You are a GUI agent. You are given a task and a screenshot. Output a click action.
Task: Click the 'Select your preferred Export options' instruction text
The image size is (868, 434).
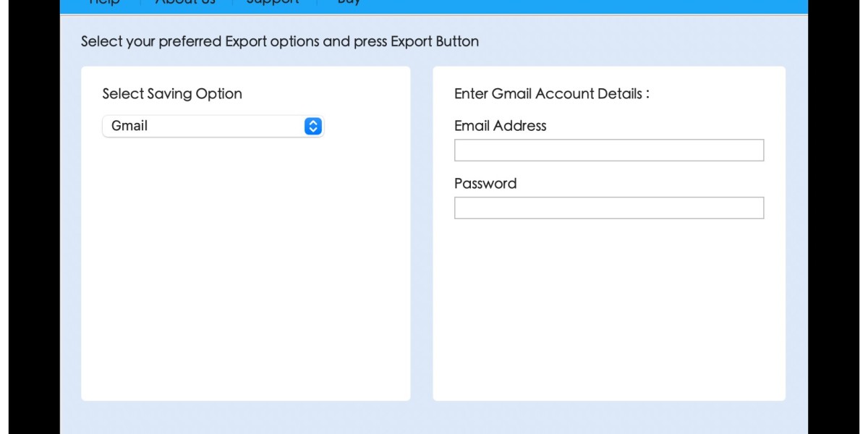coord(279,41)
